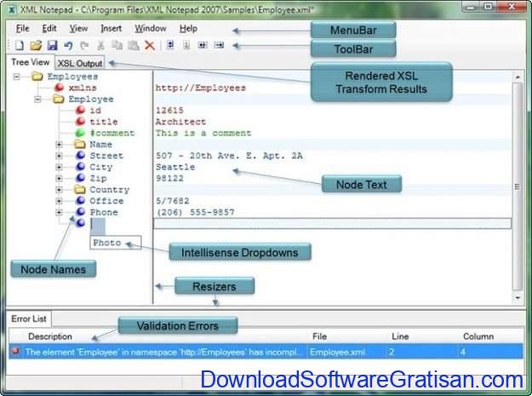Click the Column header in Error List
Screen dimensions: 532x396
click(x=478, y=336)
